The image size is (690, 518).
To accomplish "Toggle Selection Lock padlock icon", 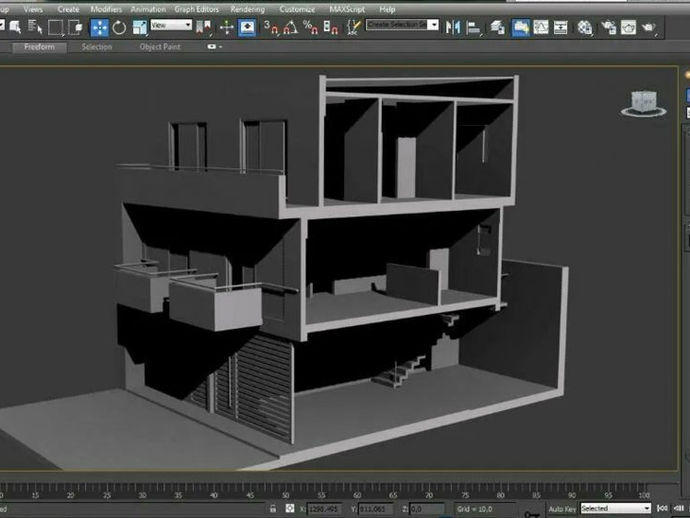I will [x=273, y=508].
